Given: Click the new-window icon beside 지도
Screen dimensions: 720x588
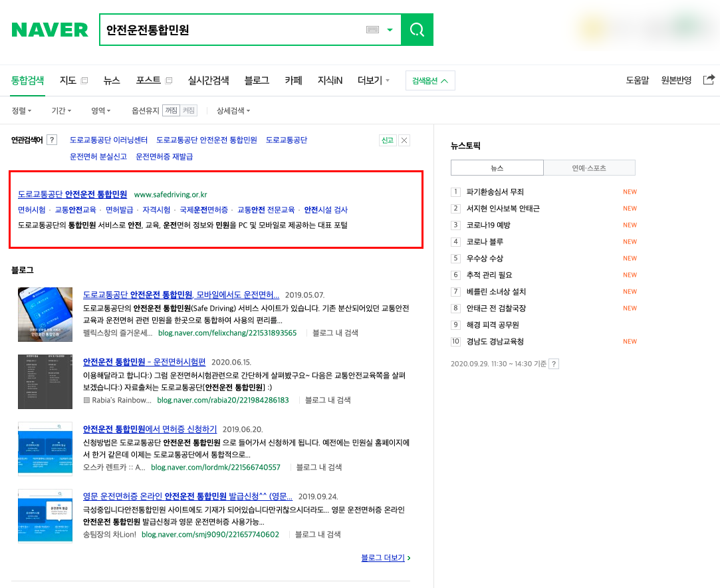Looking at the screenshot, I should [x=84, y=81].
